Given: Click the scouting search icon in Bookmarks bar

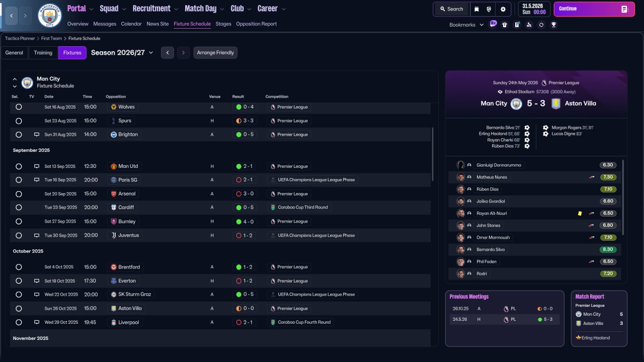Looking at the screenshot, I should 529,25.
